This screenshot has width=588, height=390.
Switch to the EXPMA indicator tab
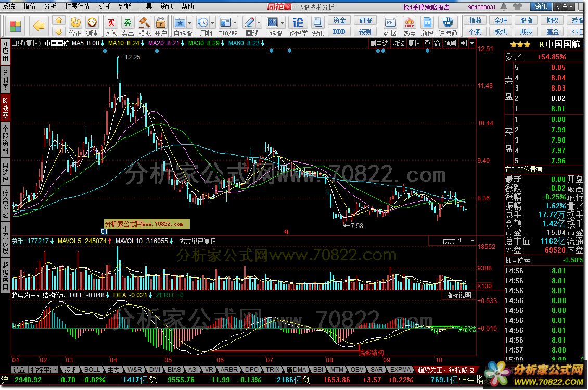(401, 370)
